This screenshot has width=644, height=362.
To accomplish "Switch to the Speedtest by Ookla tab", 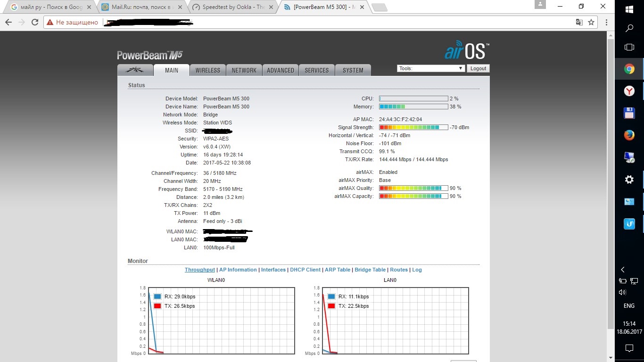I will 232,7.
